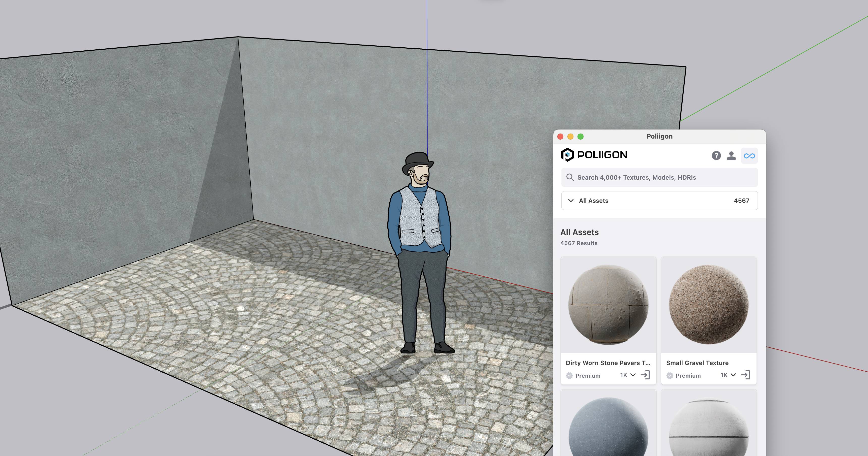Viewport: 868px width, 456px height.
Task: Click the All Assets heading
Action: pyautogui.click(x=580, y=232)
